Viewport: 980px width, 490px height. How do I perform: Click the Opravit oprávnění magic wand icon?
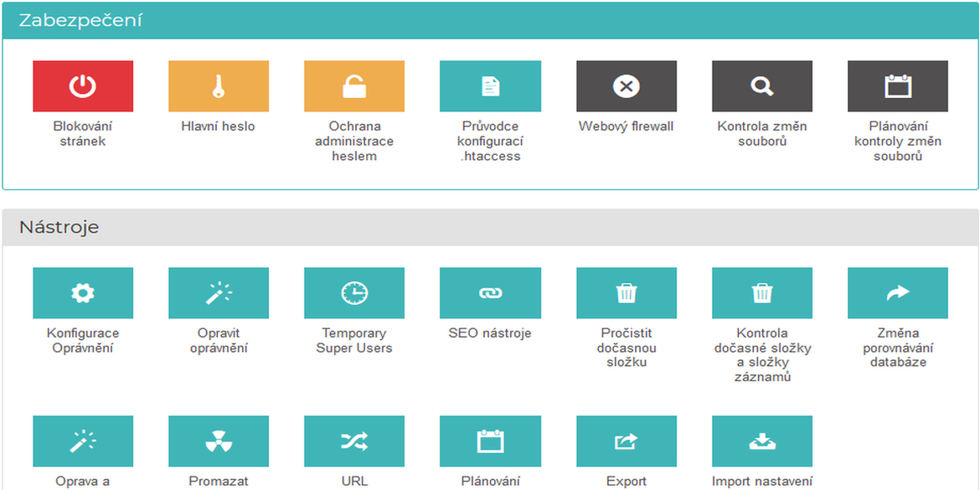219,293
